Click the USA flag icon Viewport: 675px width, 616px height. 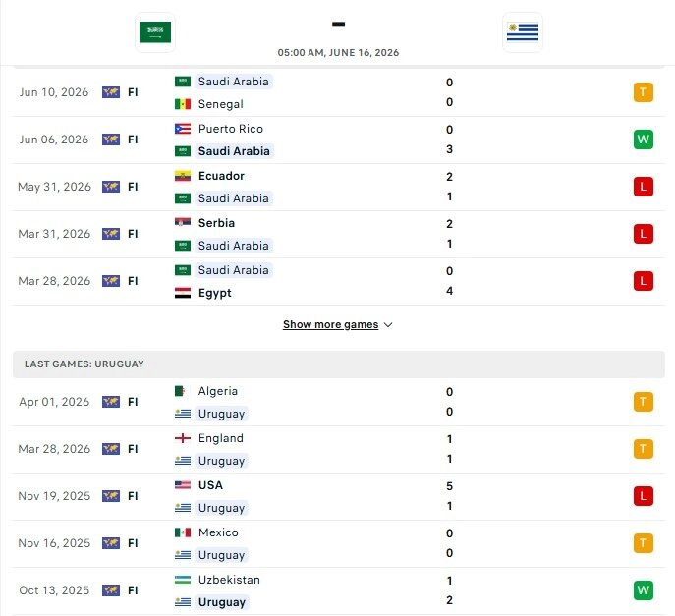pos(183,485)
